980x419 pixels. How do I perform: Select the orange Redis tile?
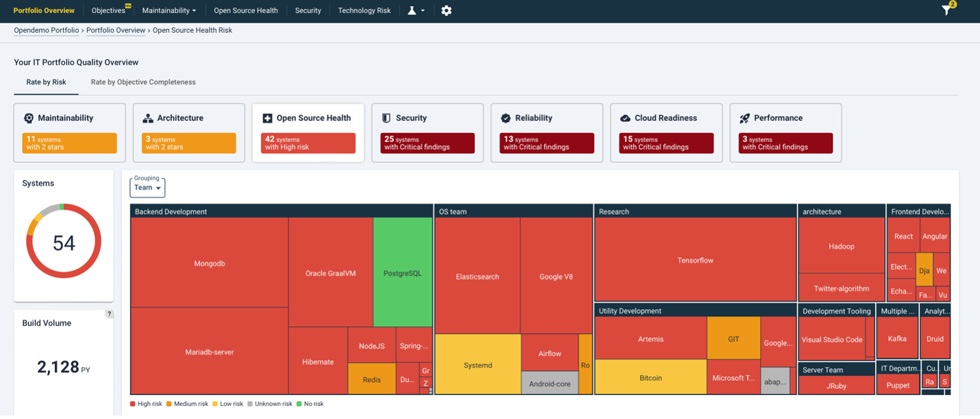[372, 379]
